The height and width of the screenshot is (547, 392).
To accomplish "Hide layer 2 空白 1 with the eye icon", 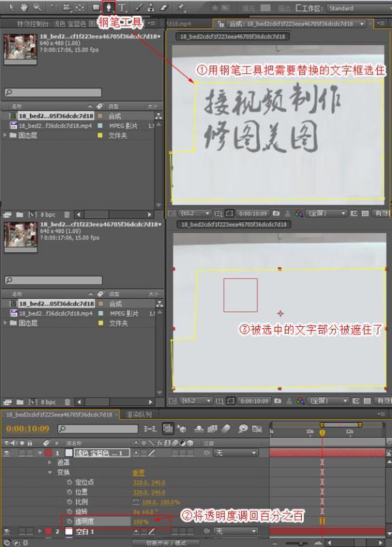I will (7, 531).
